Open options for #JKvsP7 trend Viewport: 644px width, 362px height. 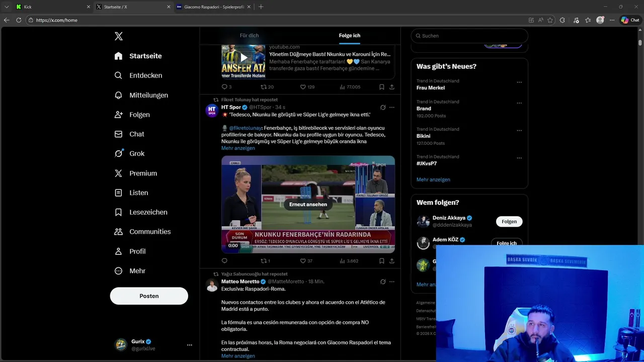(519, 158)
